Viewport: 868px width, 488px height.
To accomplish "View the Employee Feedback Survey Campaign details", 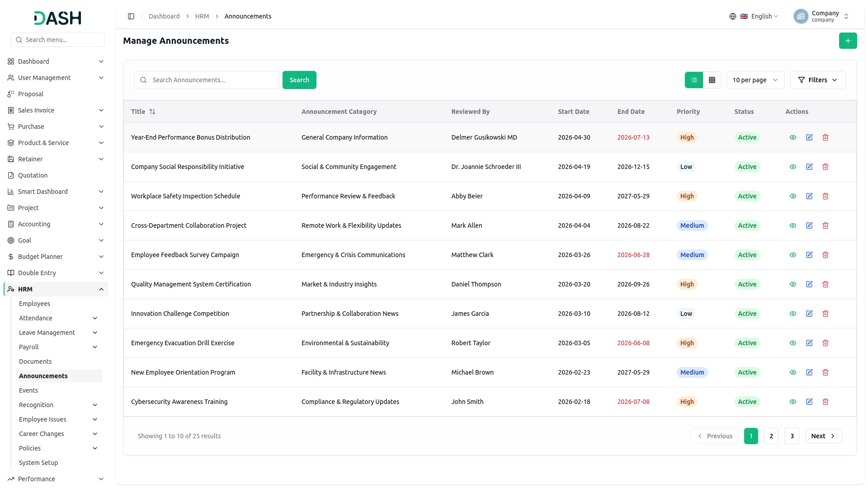I will click(793, 255).
